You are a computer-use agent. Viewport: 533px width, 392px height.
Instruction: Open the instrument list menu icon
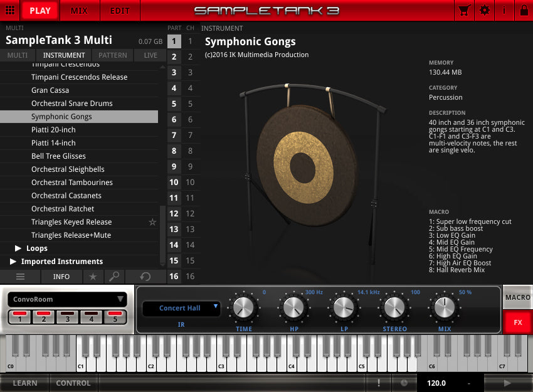[21, 277]
